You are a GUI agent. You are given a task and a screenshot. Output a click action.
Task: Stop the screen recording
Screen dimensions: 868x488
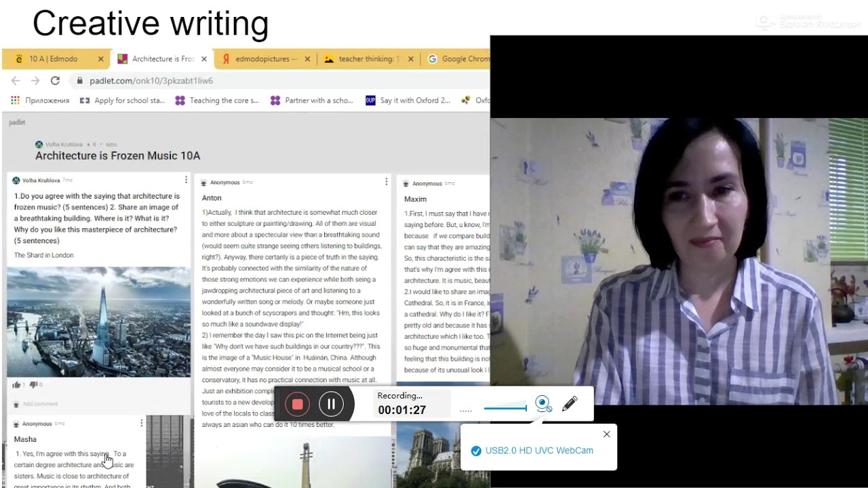coord(297,405)
